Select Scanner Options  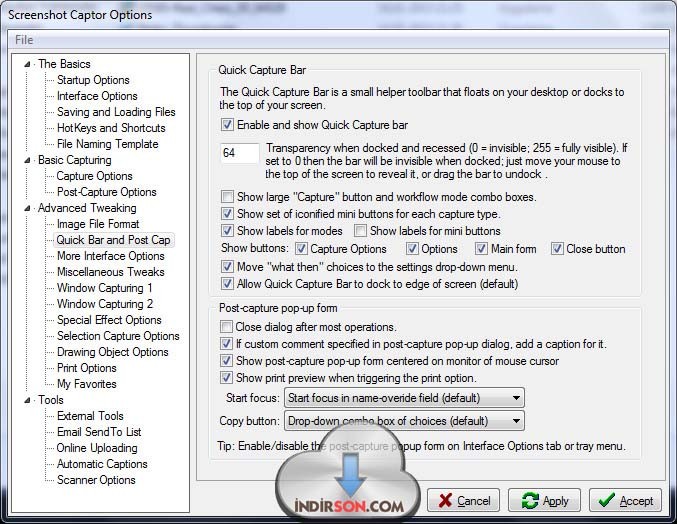tap(96, 480)
